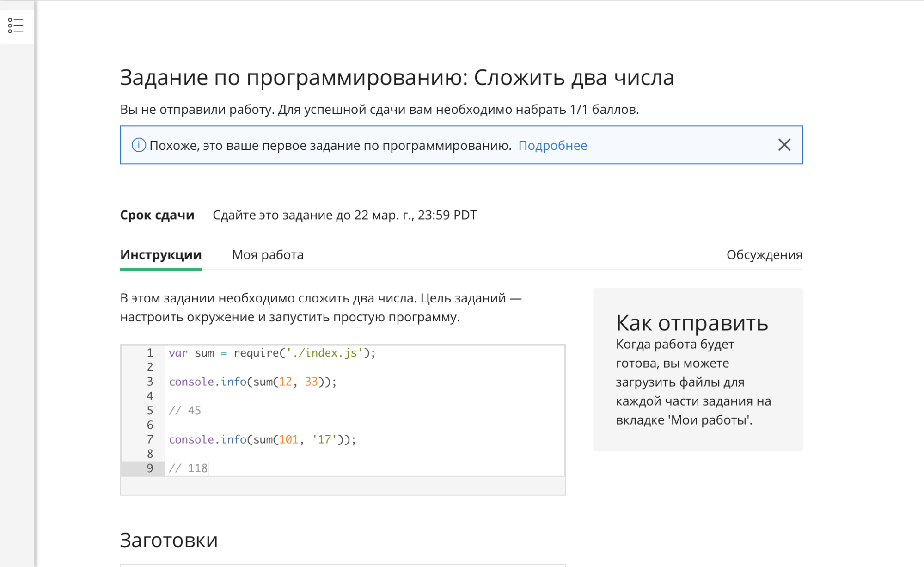Switch to the Моя работа tab
Screen dimensions: 924x567
click(267, 255)
